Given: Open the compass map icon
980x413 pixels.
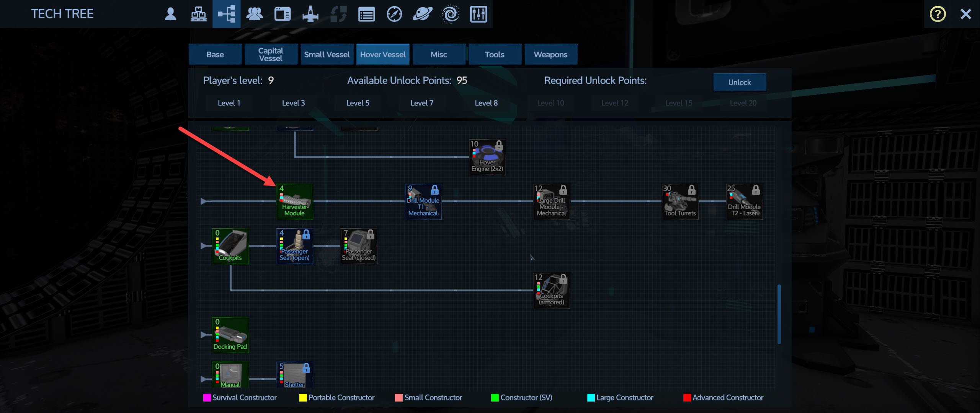Looking at the screenshot, I should tap(394, 14).
